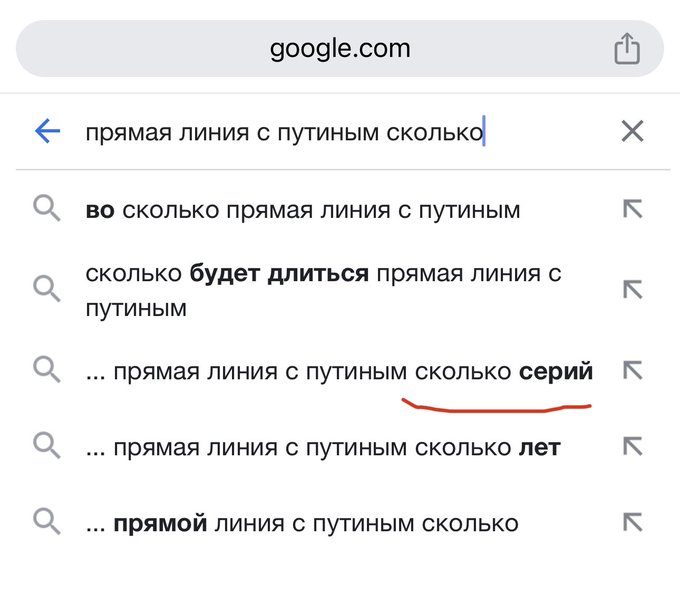Viewport: 680px width, 603px height.
Task: Insert 'сколько лет' suggestion via arrow
Action: click(632, 446)
